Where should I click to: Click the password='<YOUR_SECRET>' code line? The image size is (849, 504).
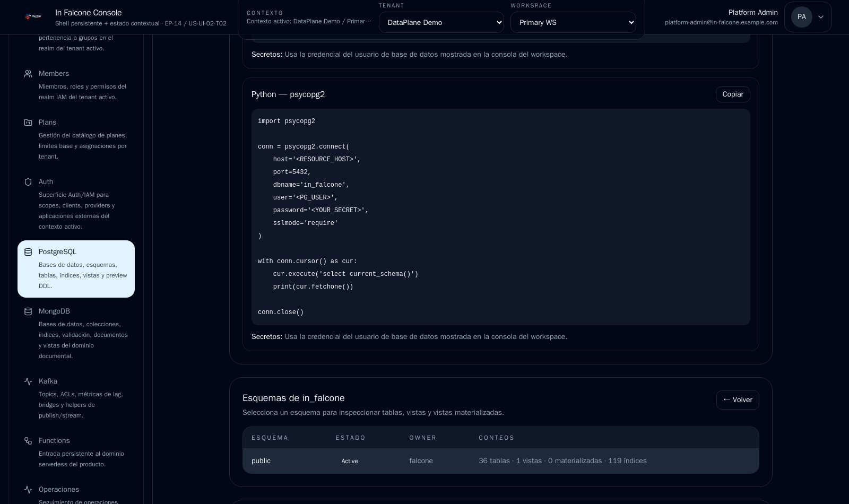pos(320,211)
